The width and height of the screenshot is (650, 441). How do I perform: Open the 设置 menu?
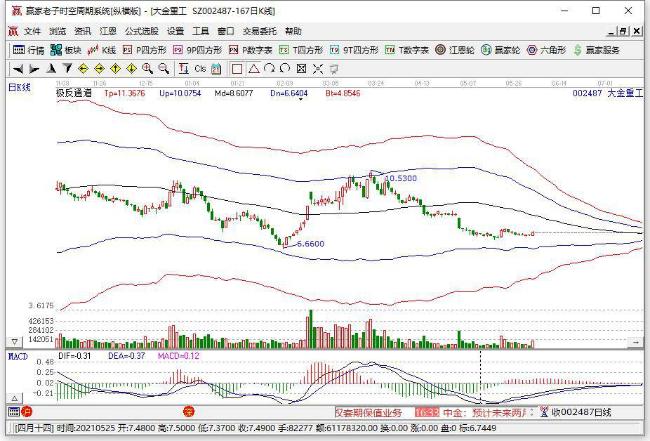click(x=175, y=31)
